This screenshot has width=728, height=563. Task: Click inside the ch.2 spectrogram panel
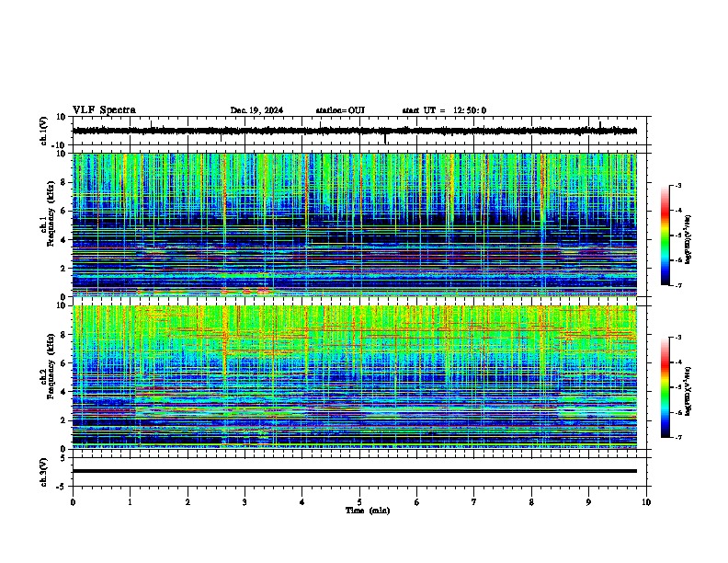tap(355, 377)
